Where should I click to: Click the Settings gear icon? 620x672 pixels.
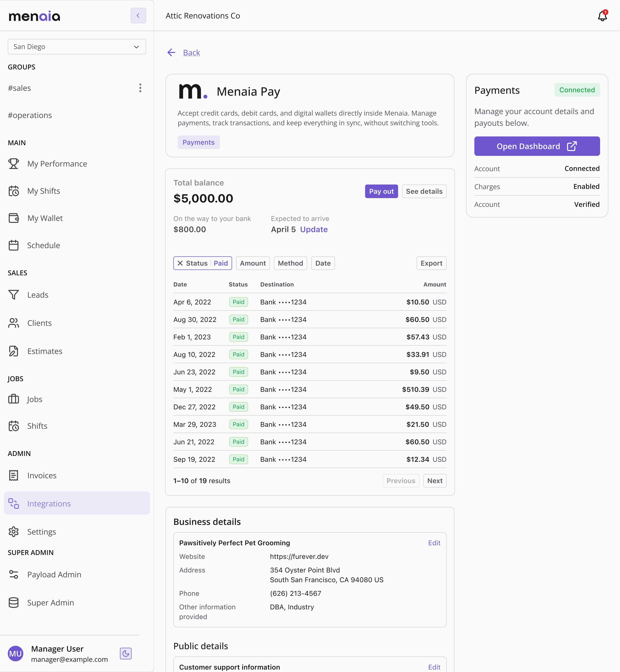[x=13, y=531]
